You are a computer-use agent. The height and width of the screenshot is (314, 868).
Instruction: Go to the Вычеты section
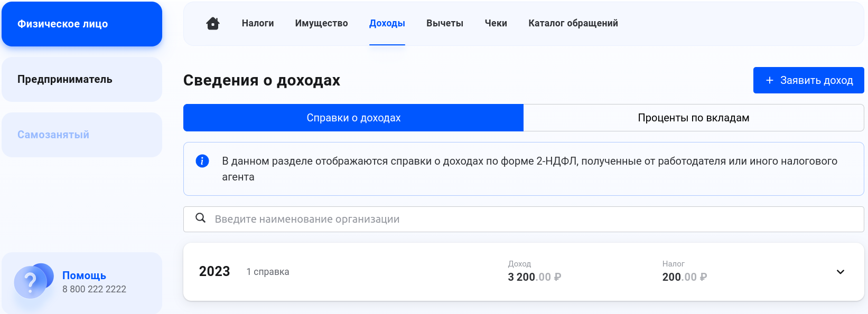click(445, 23)
